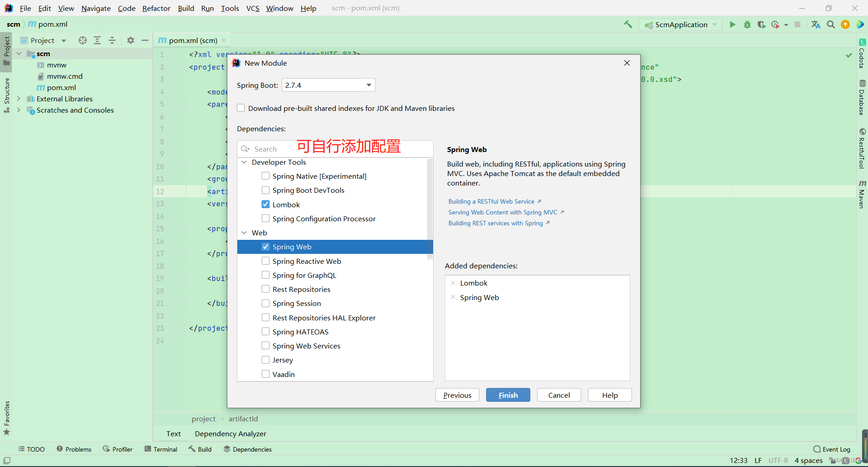
Task: Collapse the Web dependency category
Action: pos(244,233)
